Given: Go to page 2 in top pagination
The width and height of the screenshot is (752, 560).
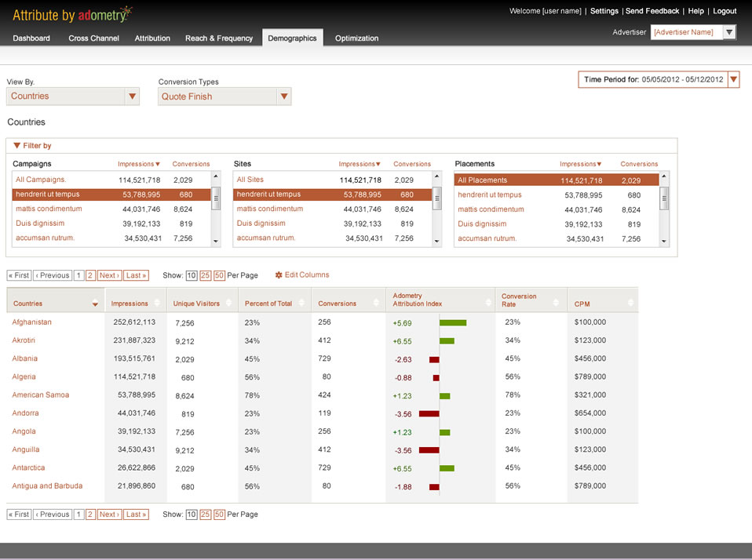Looking at the screenshot, I should [90, 275].
